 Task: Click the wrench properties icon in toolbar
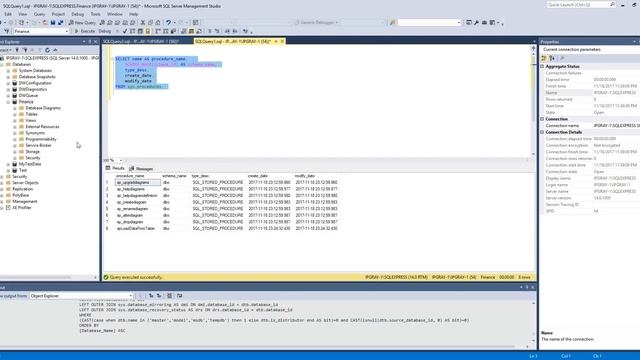tap(476, 22)
